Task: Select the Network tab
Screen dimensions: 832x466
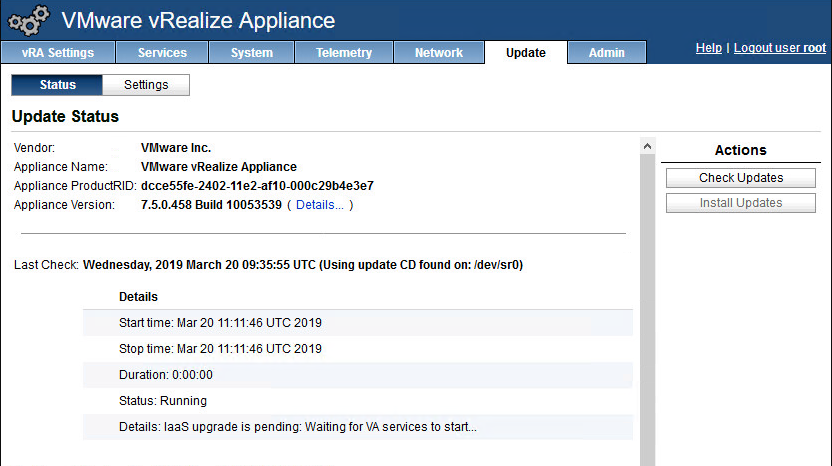Action: [x=439, y=53]
